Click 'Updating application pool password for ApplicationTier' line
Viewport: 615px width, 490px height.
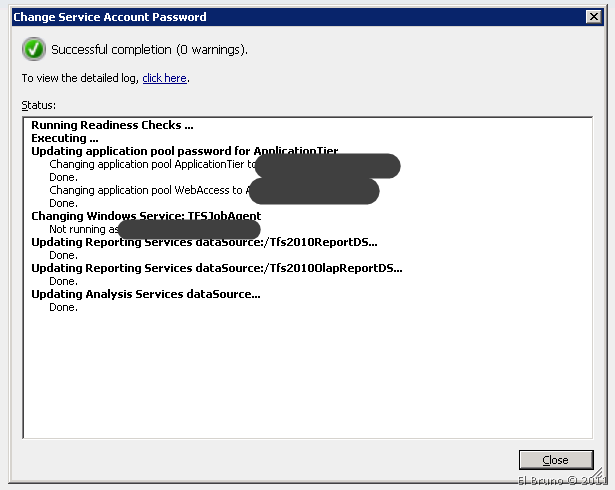click(x=184, y=151)
